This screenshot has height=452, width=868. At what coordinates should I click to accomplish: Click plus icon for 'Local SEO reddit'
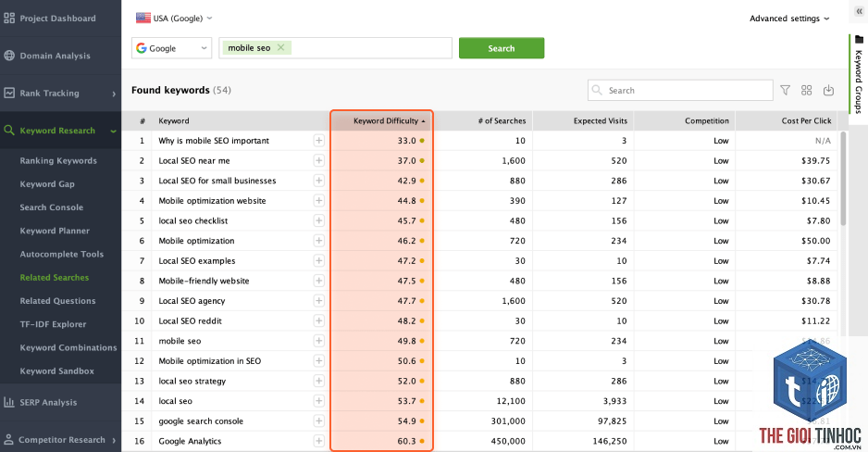[x=319, y=320]
